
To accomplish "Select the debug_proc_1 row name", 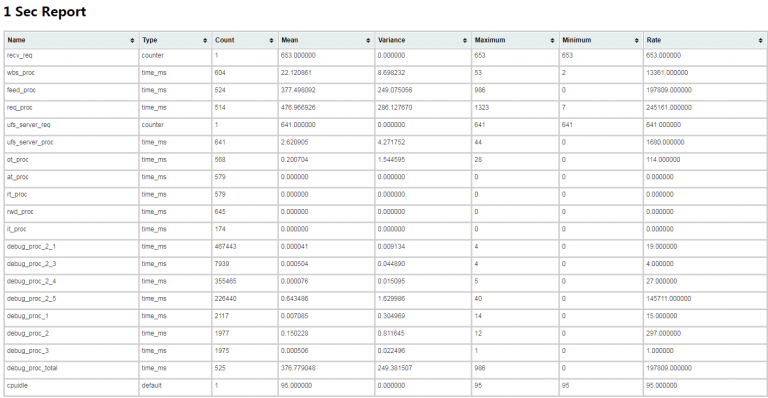I will (28, 316).
